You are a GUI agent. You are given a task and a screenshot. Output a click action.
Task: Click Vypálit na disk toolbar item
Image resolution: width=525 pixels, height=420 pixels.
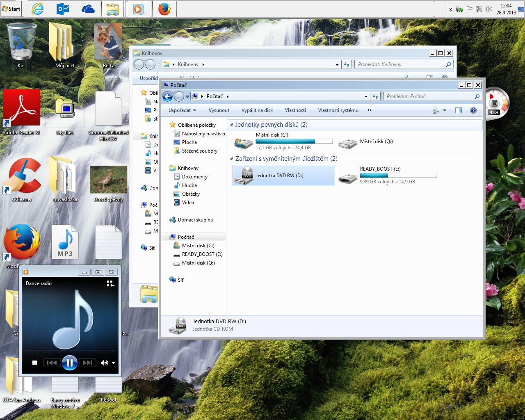tap(257, 110)
